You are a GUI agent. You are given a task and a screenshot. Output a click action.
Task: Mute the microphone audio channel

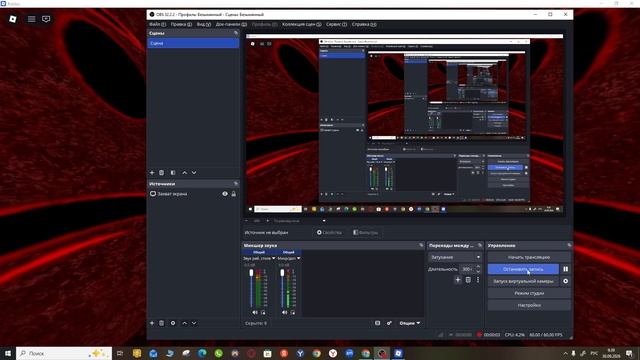(284, 313)
